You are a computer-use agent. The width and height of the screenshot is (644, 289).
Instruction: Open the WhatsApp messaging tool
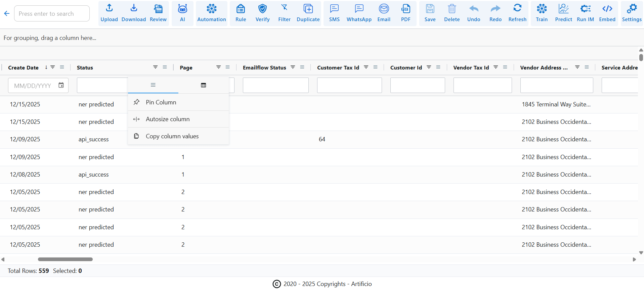tap(359, 13)
